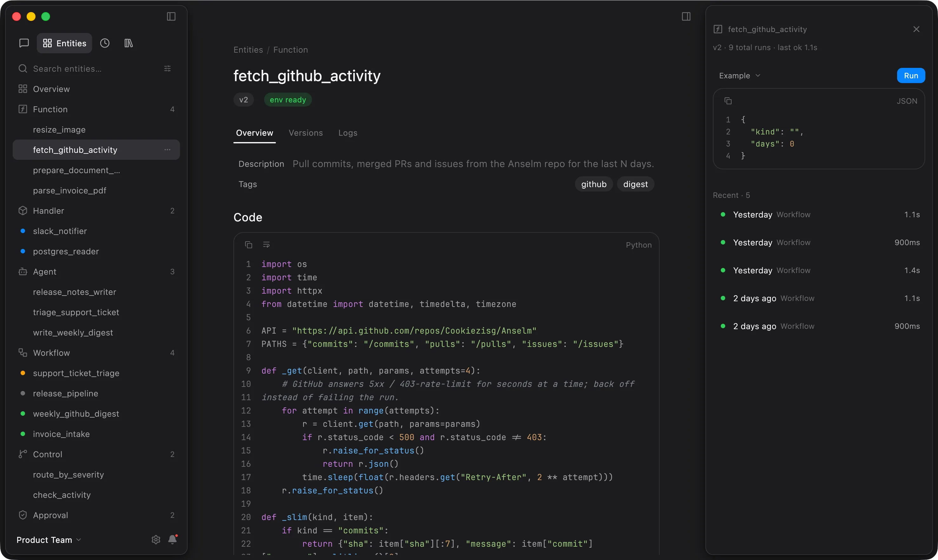The width and height of the screenshot is (938, 560).
Task: Click the github tag
Action: pyautogui.click(x=594, y=184)
